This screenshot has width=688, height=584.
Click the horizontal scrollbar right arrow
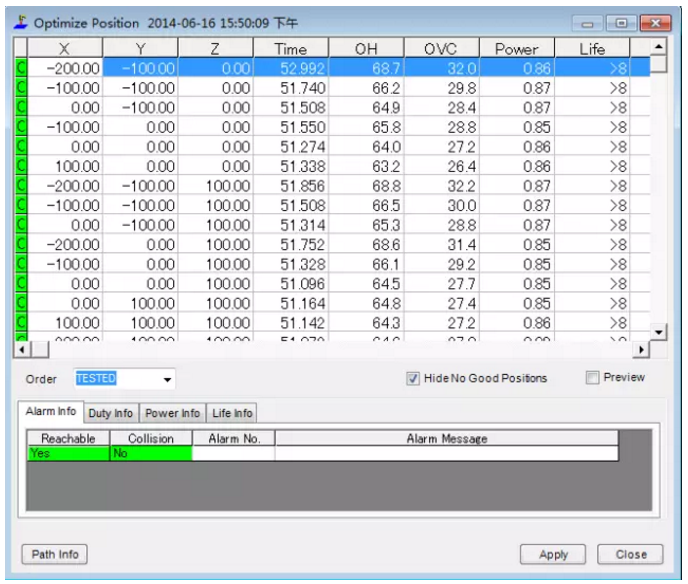[641, 350]
